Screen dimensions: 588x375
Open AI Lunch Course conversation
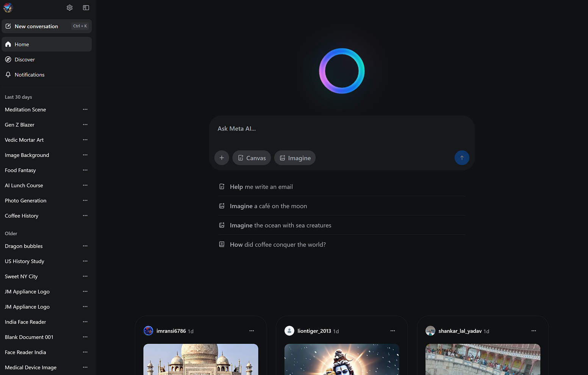point(24,185)
